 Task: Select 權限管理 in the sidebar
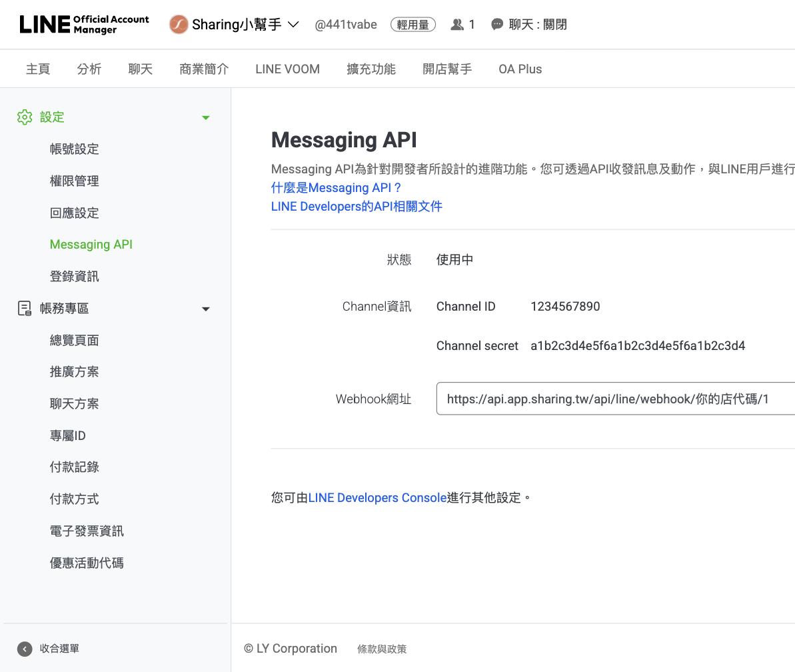pyautogui.click(x=74, y=181)
